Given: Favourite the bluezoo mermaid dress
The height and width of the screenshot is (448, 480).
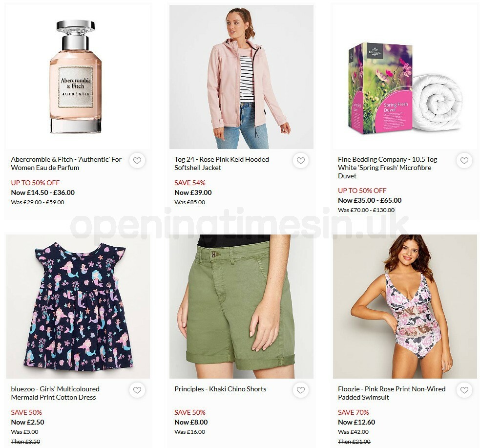Looking at the screenshot, I should [137, 390].
